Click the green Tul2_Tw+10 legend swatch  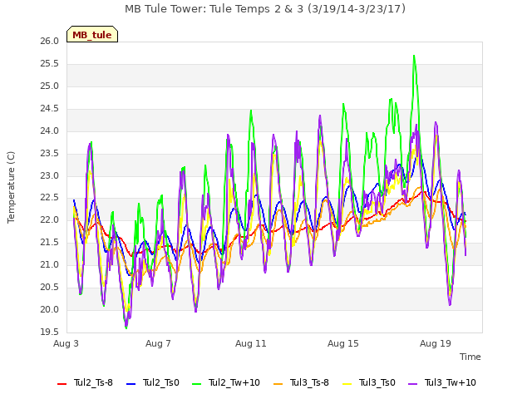click(x=196, y=383)
